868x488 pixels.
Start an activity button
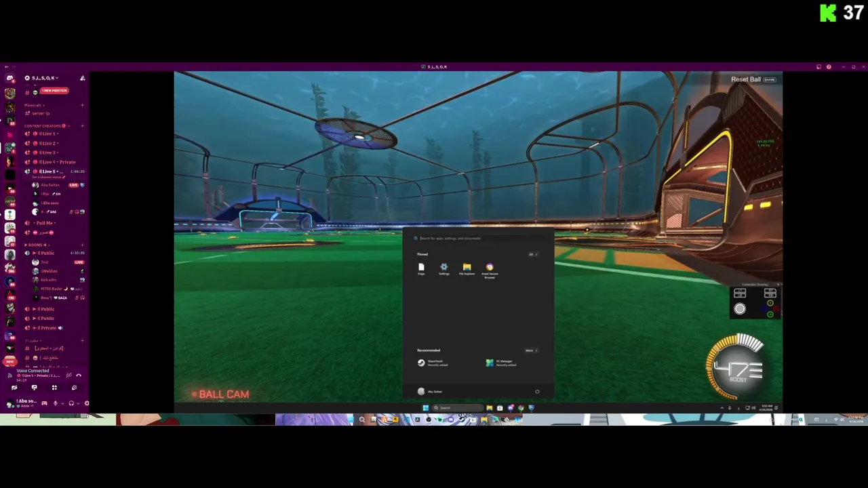point(54,388)
